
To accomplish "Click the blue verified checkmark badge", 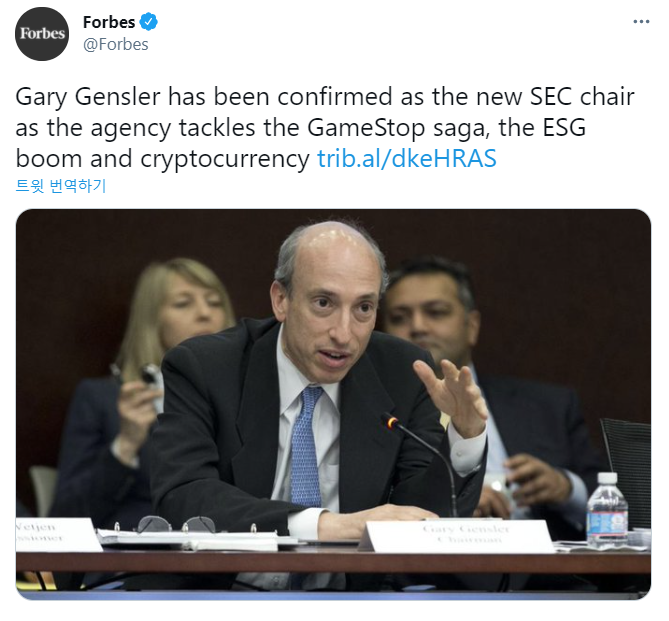I will [x=149, y=22].
